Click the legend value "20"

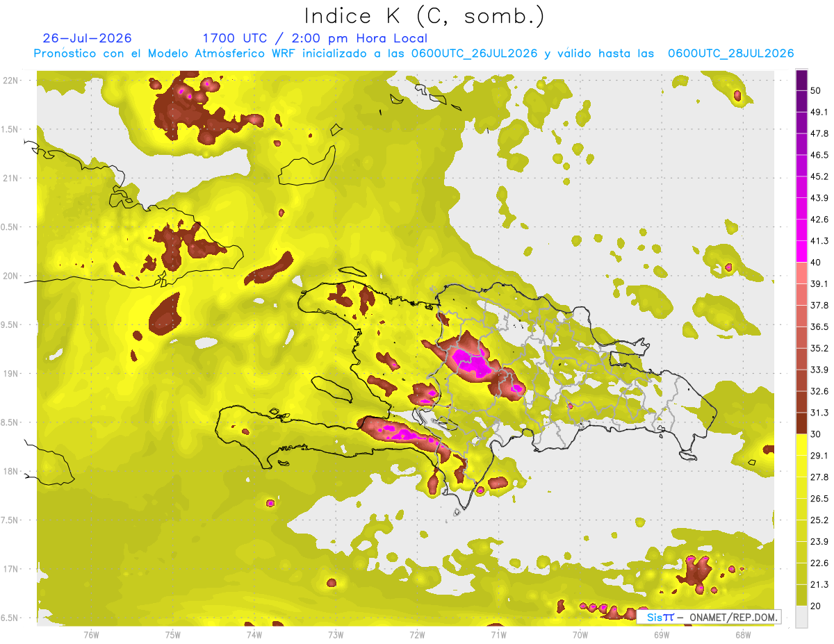(x=817, y=606)
